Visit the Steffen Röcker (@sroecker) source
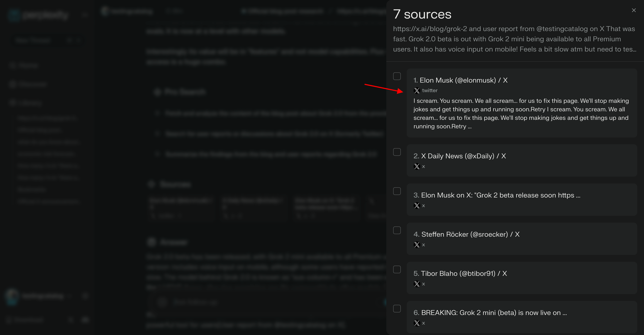This screenshot has width=644, height=335. 467,234
